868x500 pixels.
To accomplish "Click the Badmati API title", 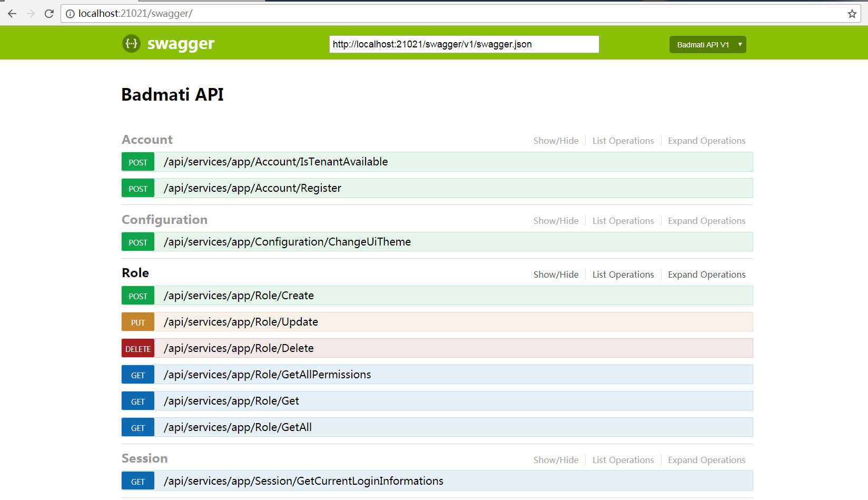I will tap(172, 94).
